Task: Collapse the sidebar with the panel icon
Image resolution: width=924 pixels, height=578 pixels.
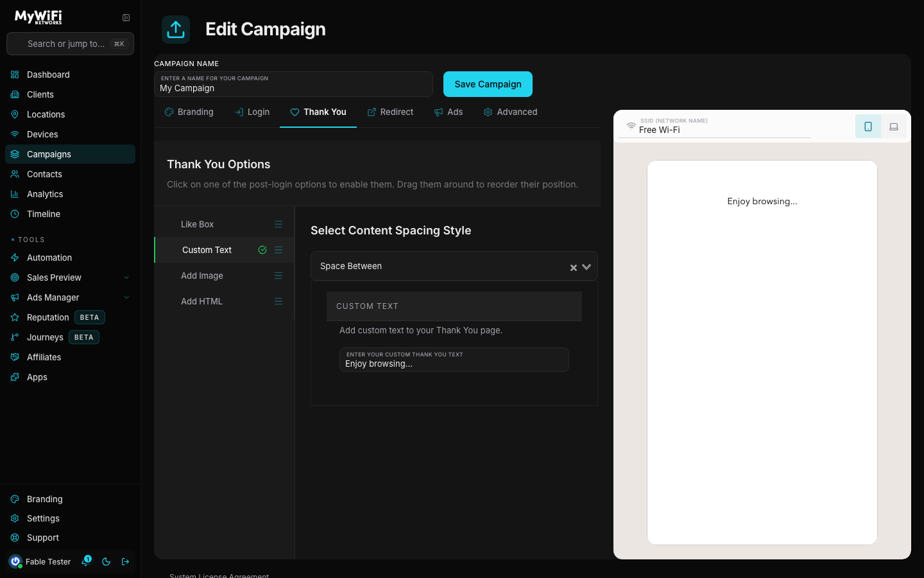Action: pyautogui.click(x=126, y=18)
